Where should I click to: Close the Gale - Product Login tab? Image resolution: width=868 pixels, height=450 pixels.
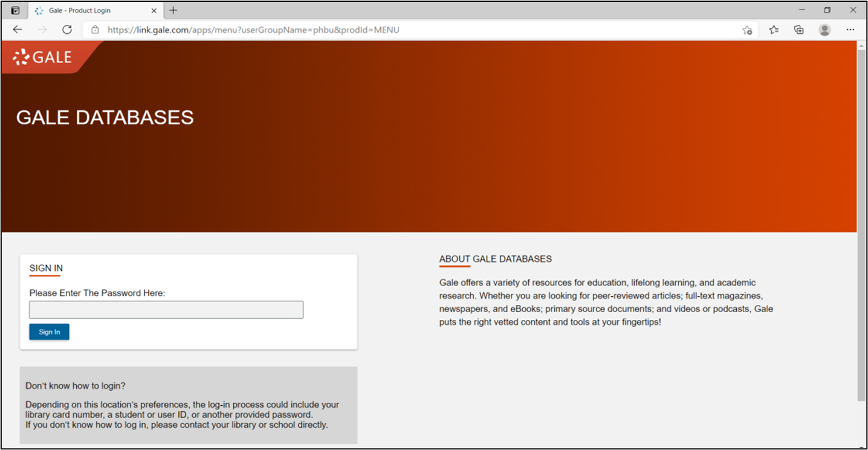coord(154,11)
